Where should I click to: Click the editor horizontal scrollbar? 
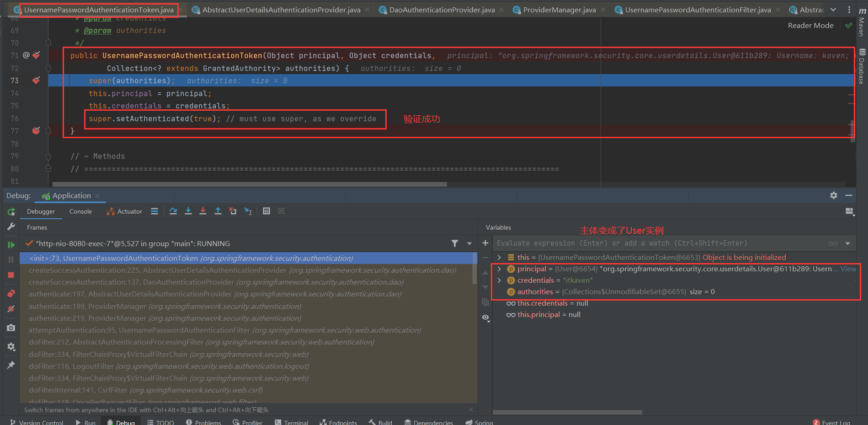250,184
